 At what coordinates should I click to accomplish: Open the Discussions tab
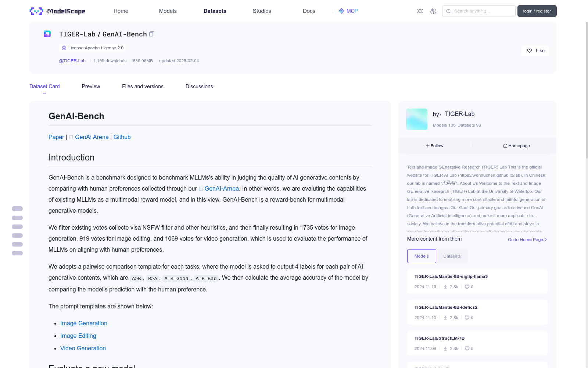click(x=199, y=86)
